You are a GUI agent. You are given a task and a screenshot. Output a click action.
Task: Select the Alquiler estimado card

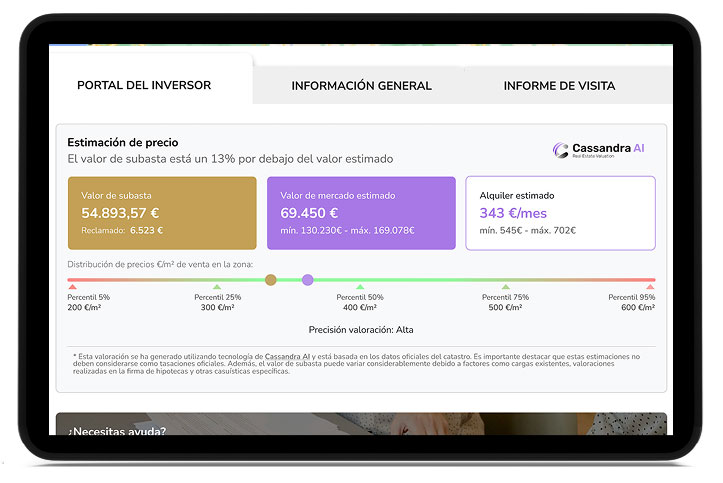pos(560,213)
